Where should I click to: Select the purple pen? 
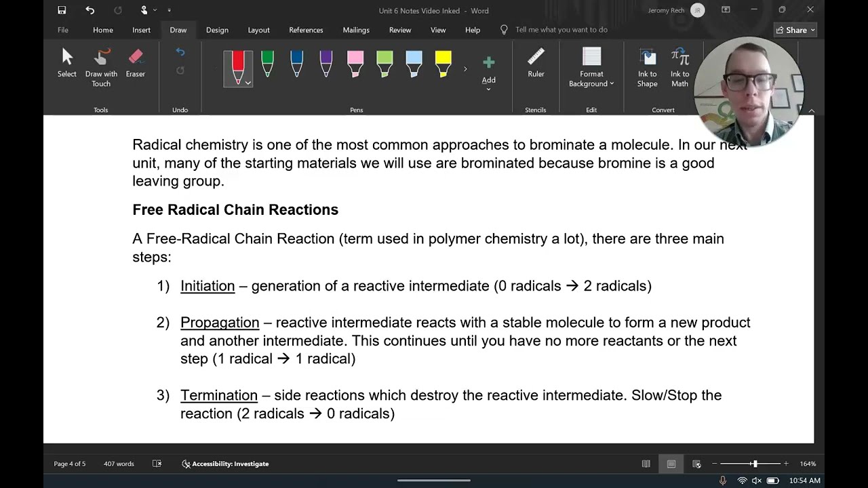(325, 65)
